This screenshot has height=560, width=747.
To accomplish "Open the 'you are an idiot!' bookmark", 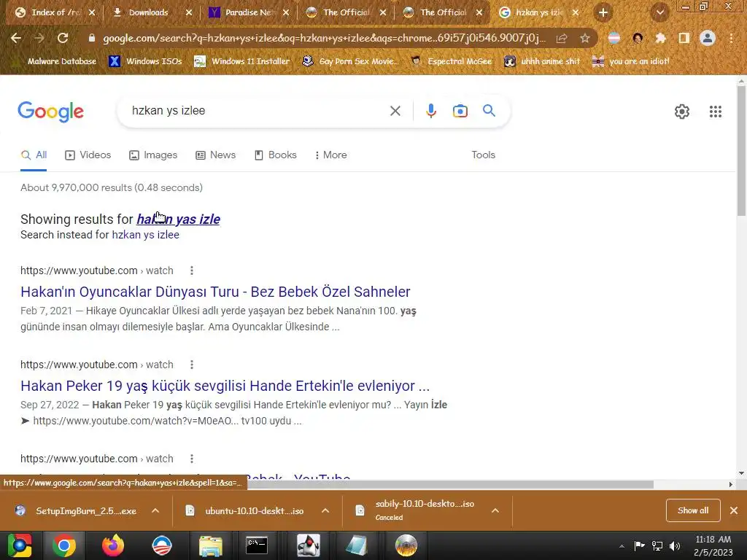I will point(631,61).
